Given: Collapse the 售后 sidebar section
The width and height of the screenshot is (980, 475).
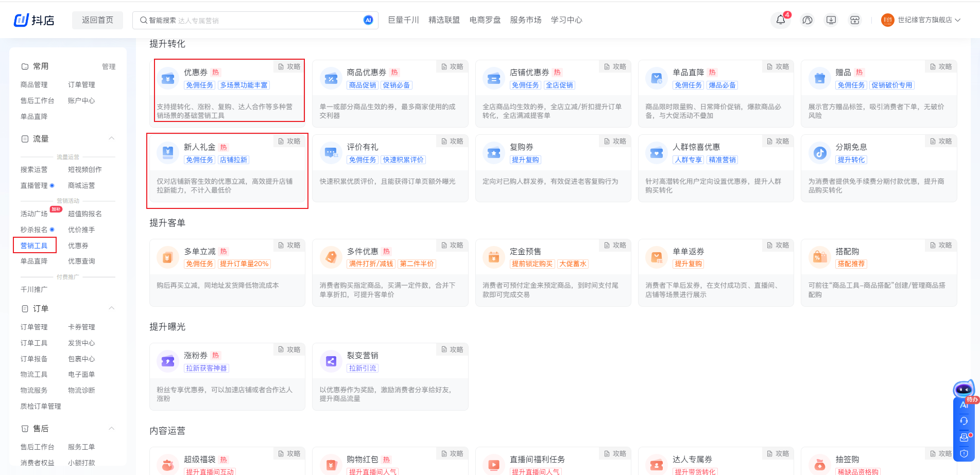Looking at the screenshot, I should point(112,428).
